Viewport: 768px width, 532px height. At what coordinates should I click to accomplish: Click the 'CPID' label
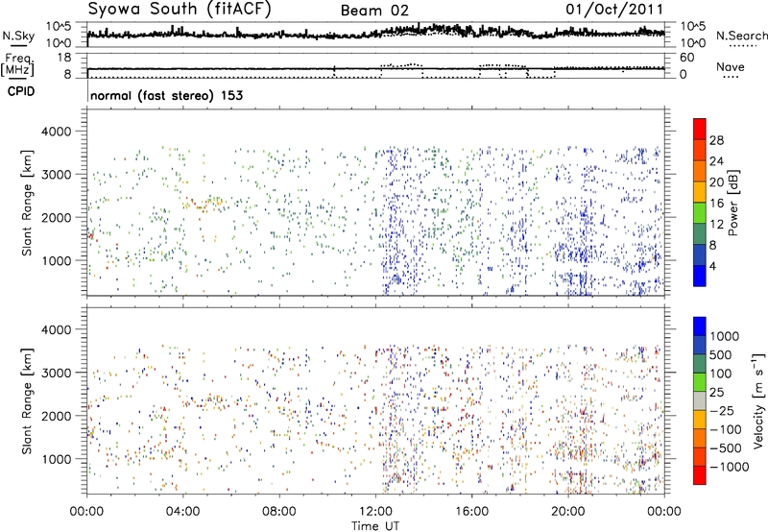[21, 91]
